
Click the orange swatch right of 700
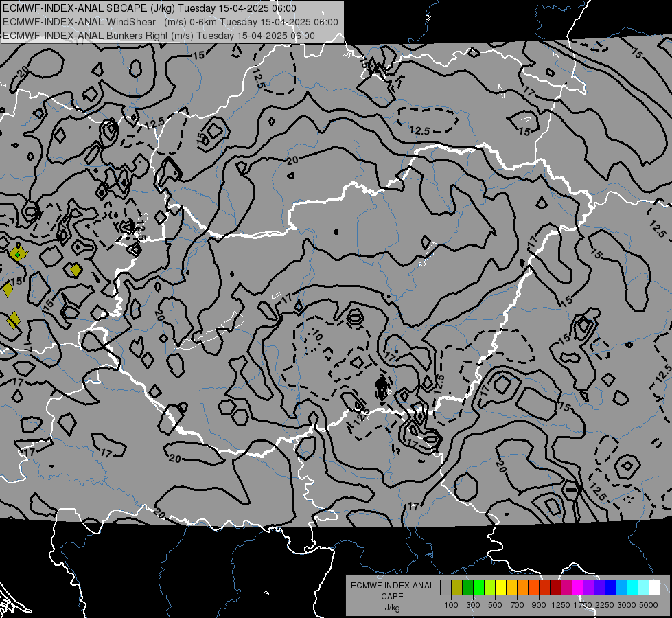pos(523,588)
